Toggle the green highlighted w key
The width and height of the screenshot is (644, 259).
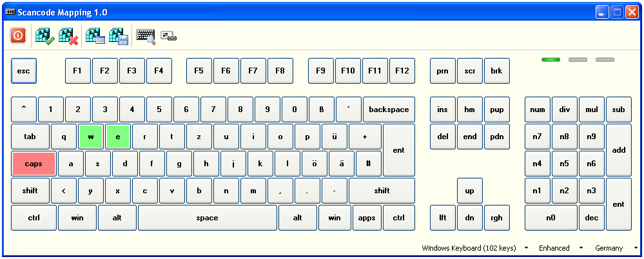click(91, 137)
